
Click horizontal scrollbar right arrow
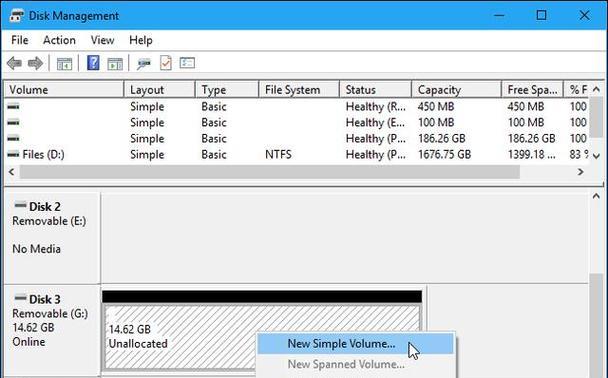[580, 172]
